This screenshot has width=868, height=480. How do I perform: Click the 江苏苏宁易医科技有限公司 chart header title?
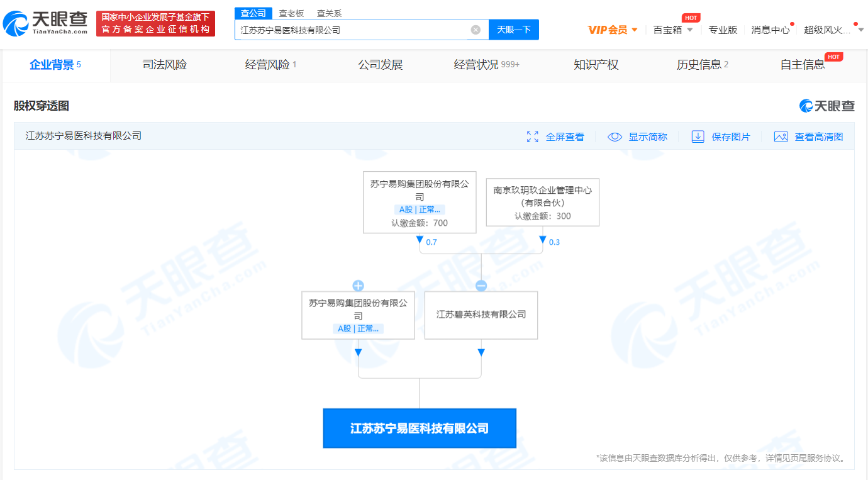84,135
